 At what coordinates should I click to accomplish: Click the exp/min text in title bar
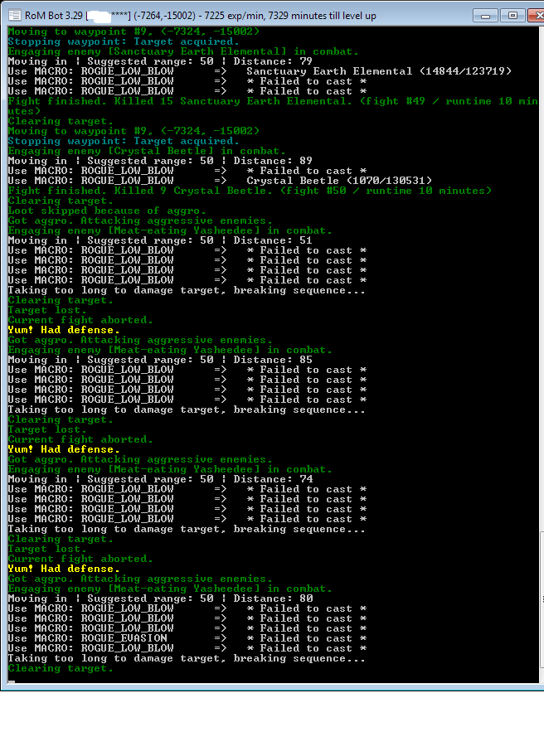[250, 15]
